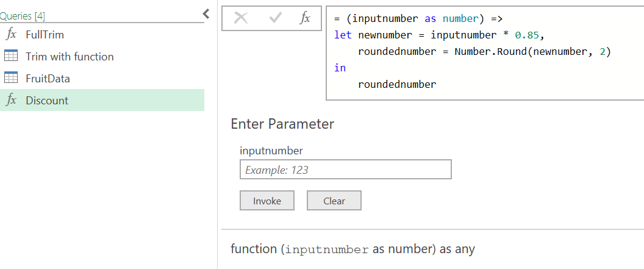Collapse the Queries pane with the chevron
The image size is (644, 269).
click(x=206, y=13)
